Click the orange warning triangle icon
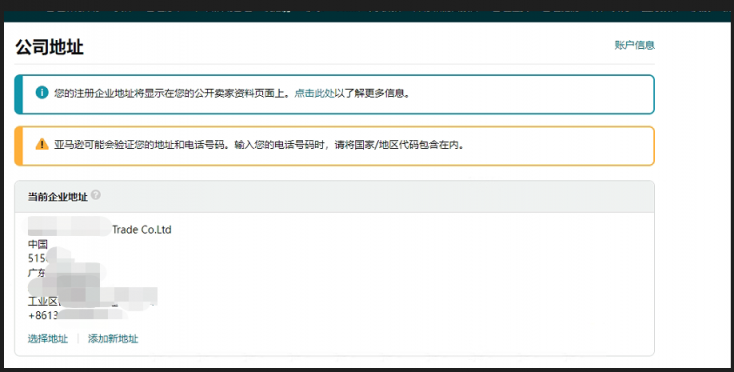The height and width of the screenshot is (372, 734). coord(42,144)
